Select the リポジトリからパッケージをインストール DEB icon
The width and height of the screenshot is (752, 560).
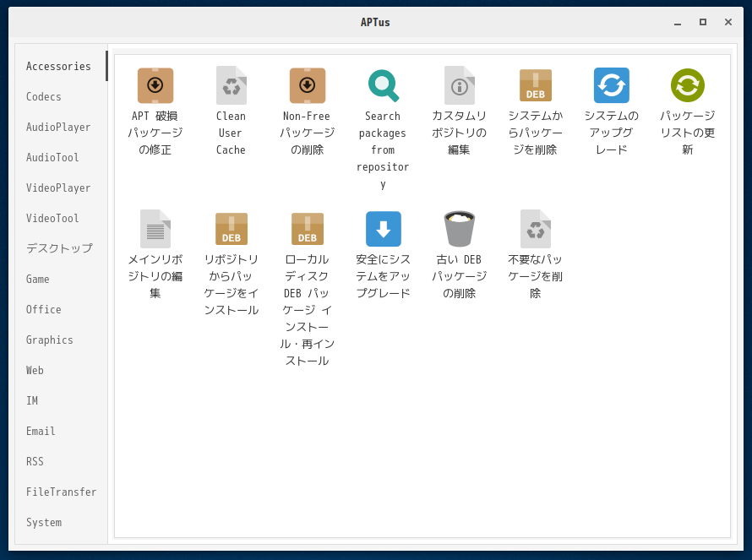pos(232,229)
